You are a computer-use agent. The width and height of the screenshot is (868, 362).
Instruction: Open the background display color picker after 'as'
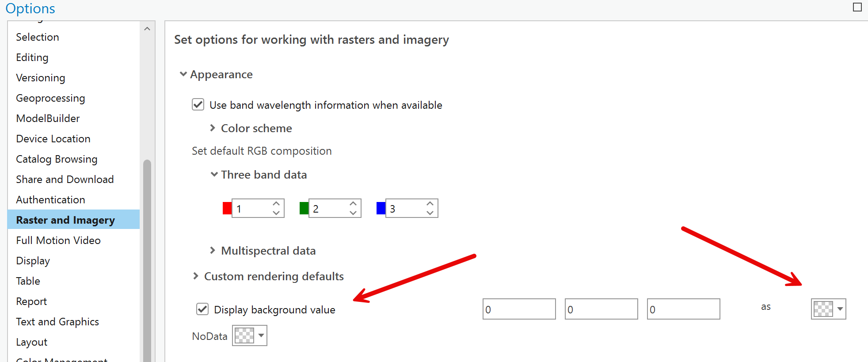(828, 309)
